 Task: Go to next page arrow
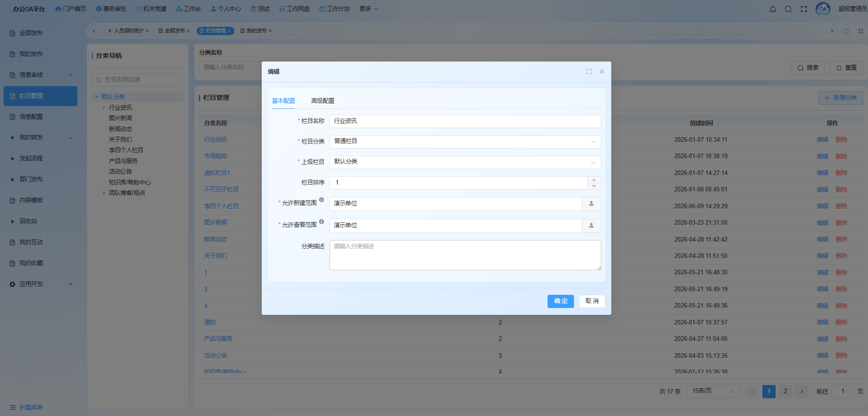pos(802,391)
